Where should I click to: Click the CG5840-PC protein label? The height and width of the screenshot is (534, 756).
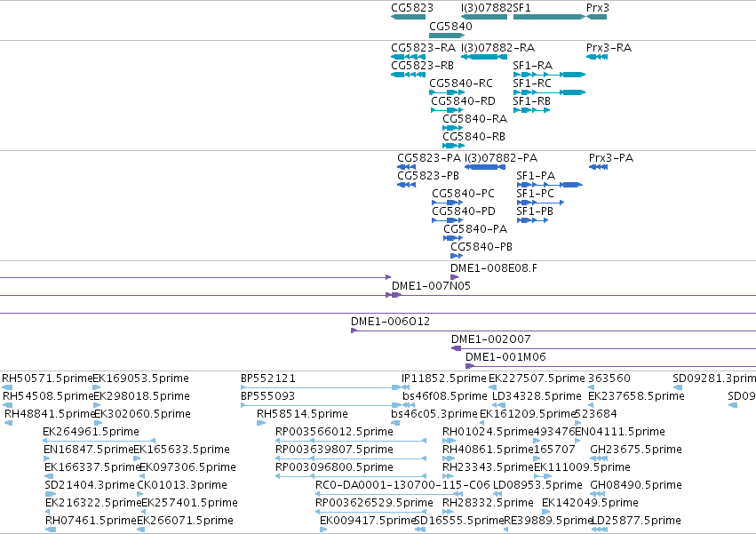[463, 194]
